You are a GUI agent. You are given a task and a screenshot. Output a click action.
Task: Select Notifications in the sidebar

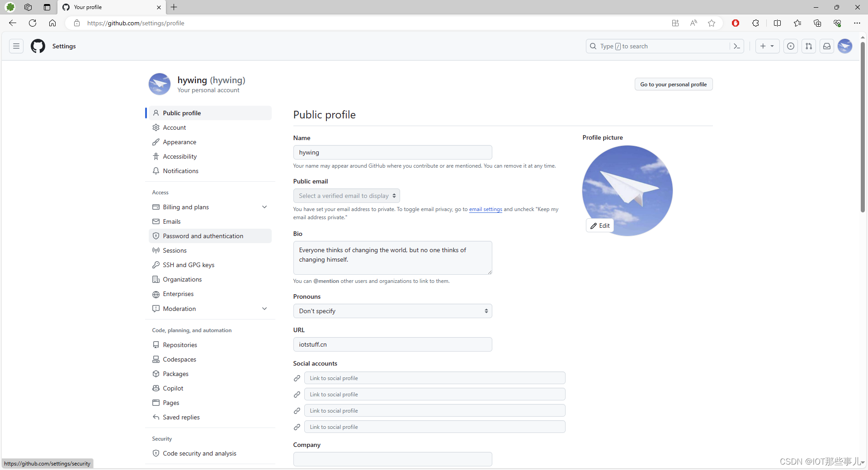pyautogui.click(x=181, y=171)
